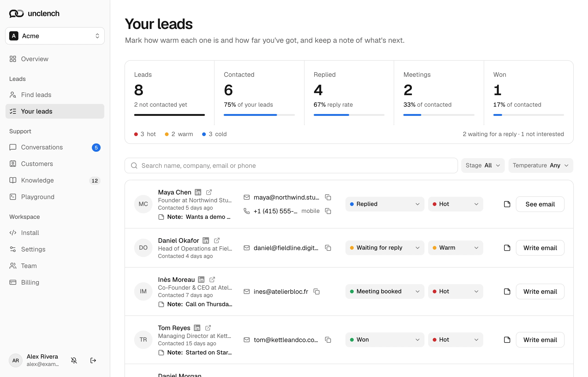Open Inès Moreau's external link icon
The height and width of the screenshot is (377, 588).
pos(212,279)
